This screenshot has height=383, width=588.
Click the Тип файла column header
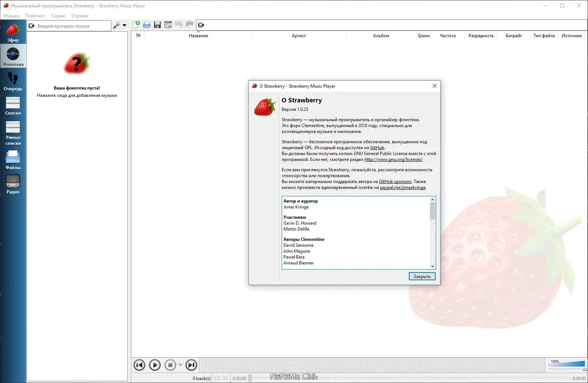tap(544, 36)
